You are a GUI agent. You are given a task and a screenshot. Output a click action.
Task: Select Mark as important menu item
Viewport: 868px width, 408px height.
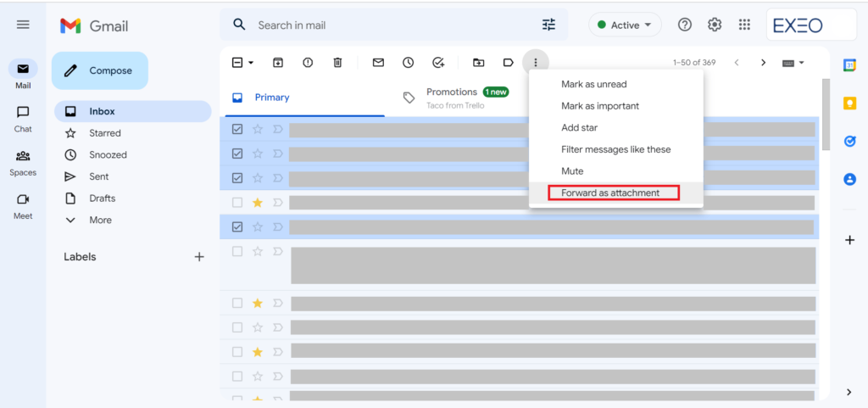(616, 106)
